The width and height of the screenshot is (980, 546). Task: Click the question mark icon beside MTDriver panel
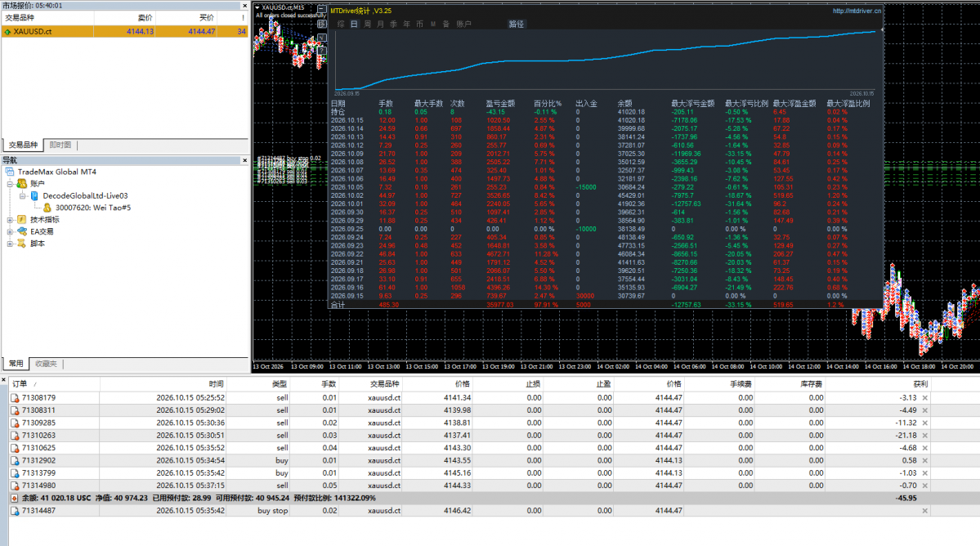pos(322,51)
